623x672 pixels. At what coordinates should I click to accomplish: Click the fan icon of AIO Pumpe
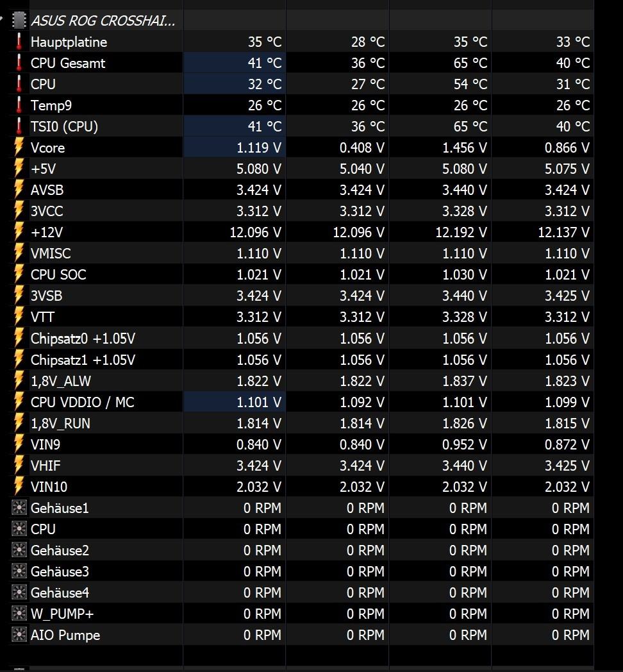coord(19,635)
